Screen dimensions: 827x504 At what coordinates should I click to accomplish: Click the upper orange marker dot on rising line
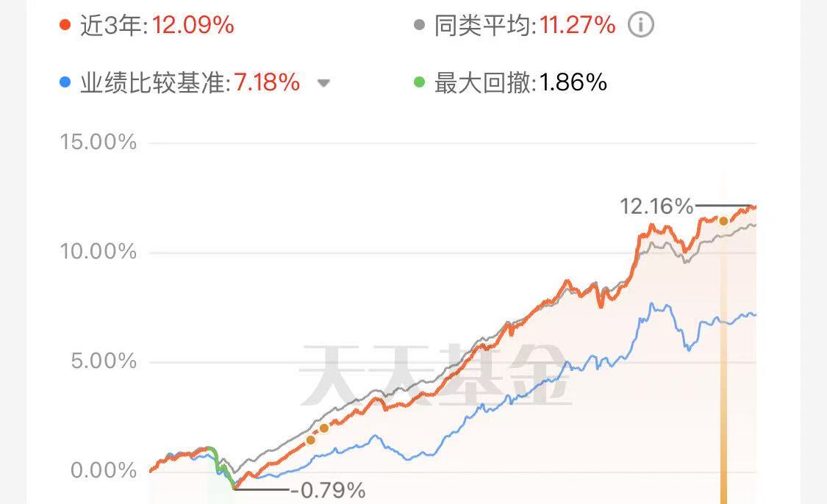(324, 428)
